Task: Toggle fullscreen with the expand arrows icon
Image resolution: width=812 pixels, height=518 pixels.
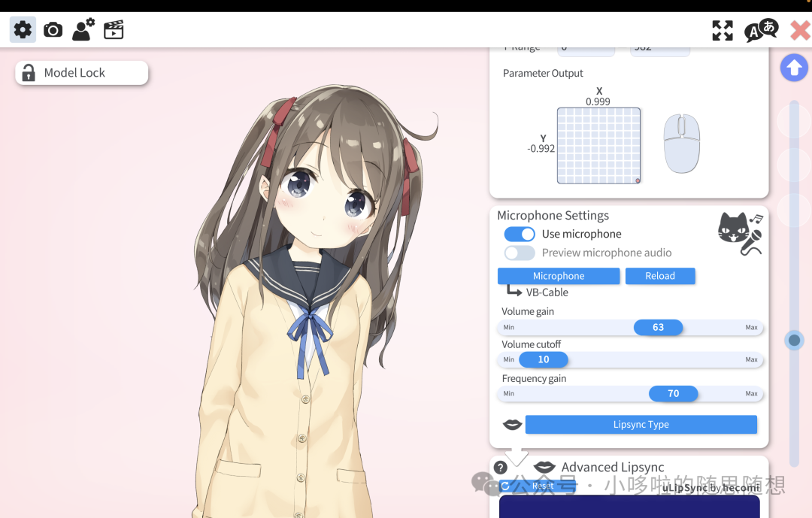Action: click(x=722, y=30)
